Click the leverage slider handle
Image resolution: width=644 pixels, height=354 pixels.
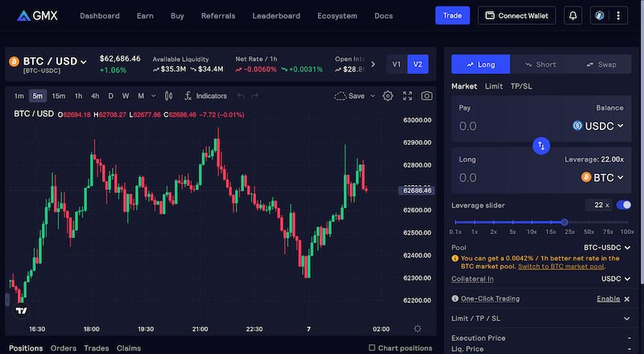coord(564,222)
